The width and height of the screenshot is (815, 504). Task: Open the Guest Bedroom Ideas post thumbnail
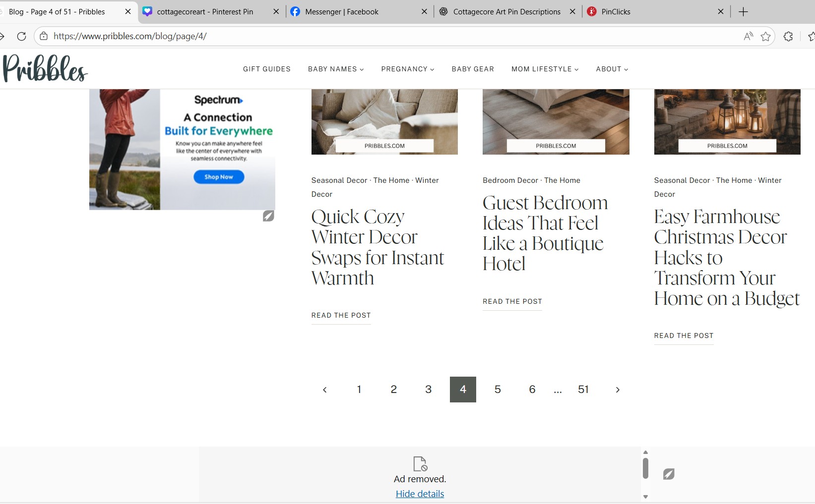click(x=556, y=121)
